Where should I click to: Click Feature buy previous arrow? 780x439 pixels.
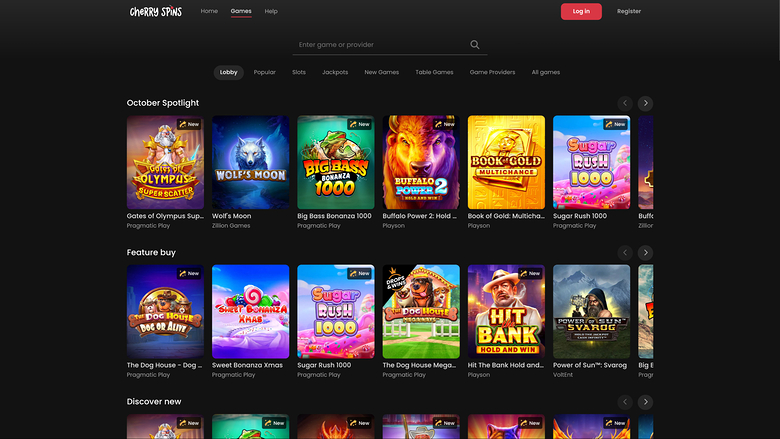pos(625,253)
